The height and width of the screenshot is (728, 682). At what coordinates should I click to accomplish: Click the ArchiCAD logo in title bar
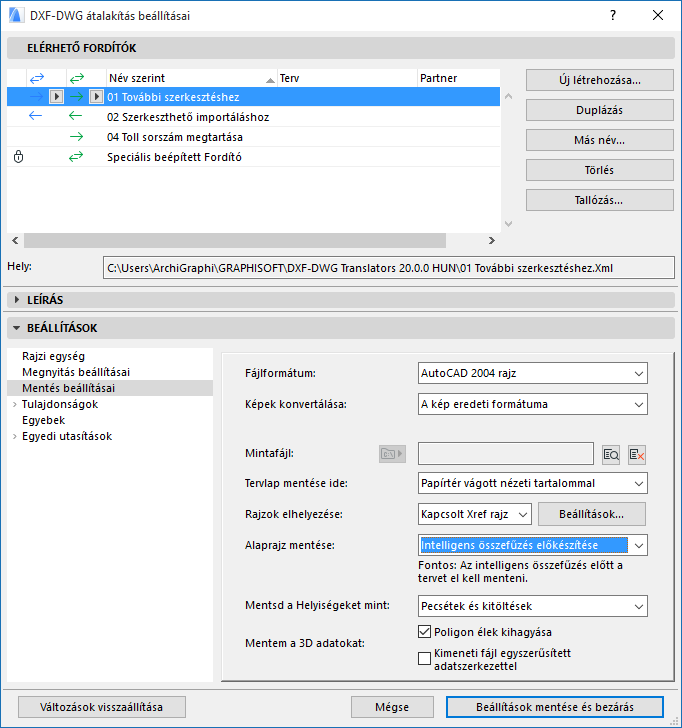[x=15, y=15]
